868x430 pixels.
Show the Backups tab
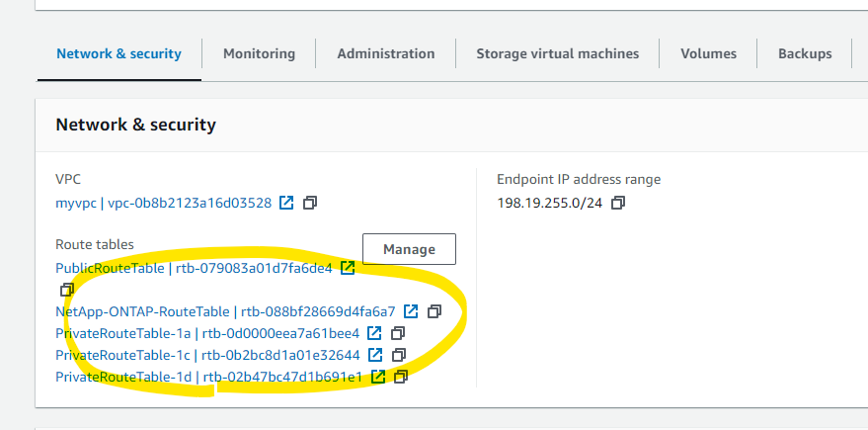[805, 53]
